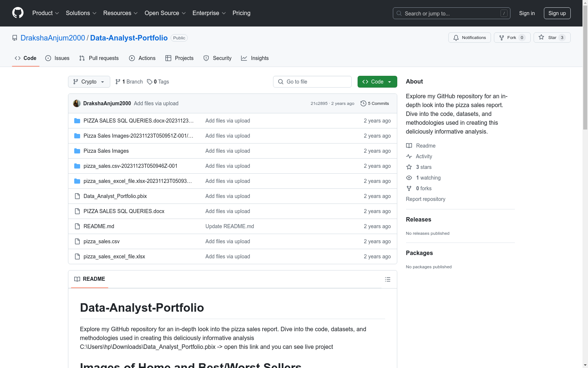This screenshot has width=588, height=368.
Task: View 5 Commits history
Action: click(375, 103)
